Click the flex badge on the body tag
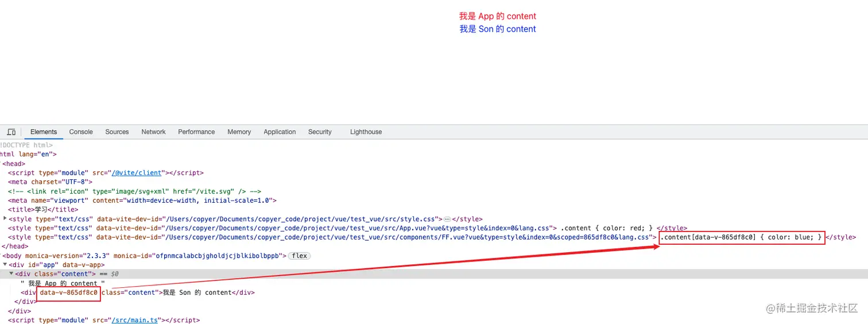868x324 pixels. tap(299, 256)
